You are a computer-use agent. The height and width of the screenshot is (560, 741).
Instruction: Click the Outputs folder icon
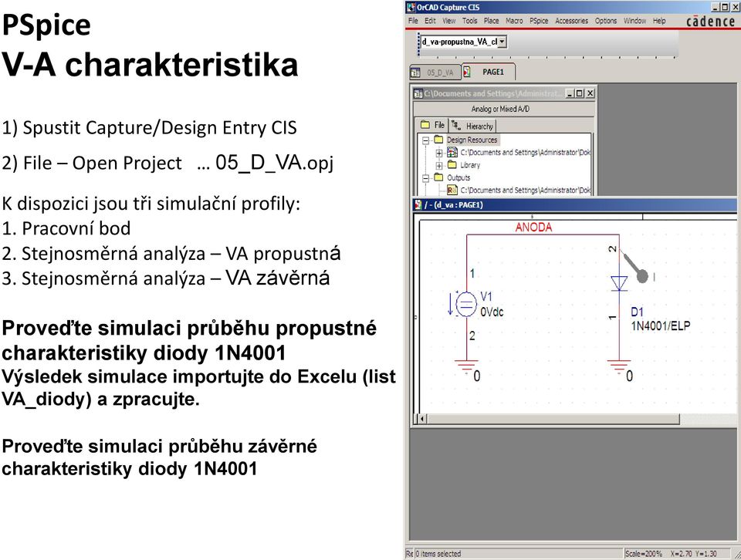[x=439, y=177]
